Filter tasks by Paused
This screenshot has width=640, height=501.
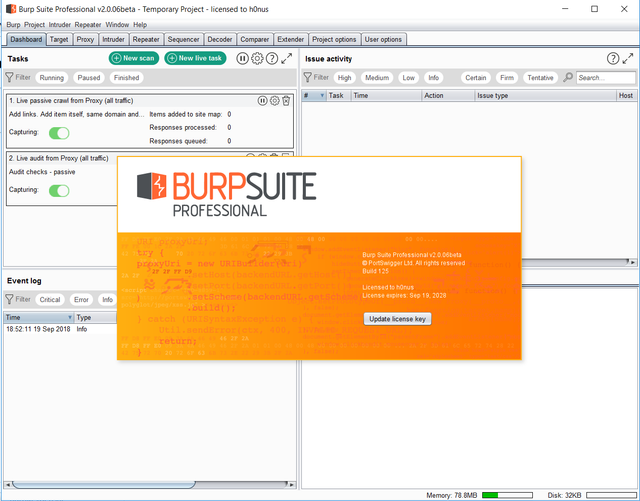click(89, 78)
